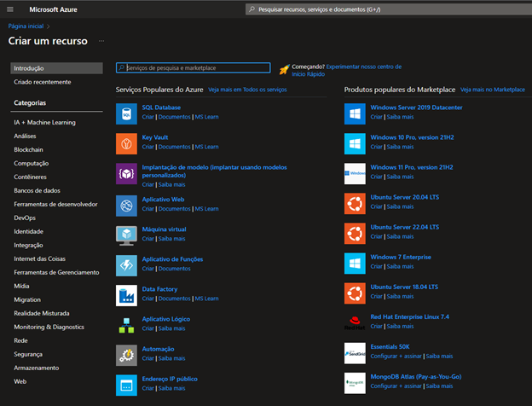This screenshot has height=406, width=532.
Task: Click the Windows 11 Pro icon
Action: (355, 173)
